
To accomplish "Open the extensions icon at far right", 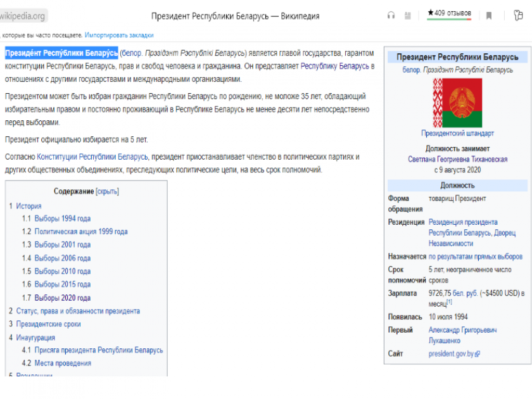I will coord(518,16).
